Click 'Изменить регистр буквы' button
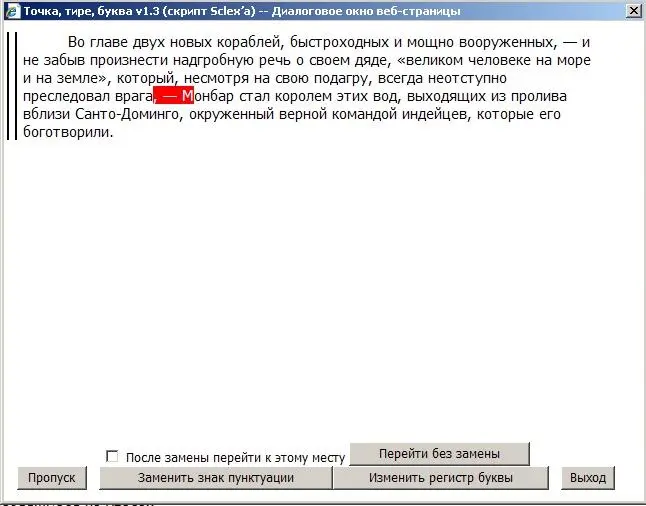The height and width of the screenshot is (506, 646). tap(440, 478)
